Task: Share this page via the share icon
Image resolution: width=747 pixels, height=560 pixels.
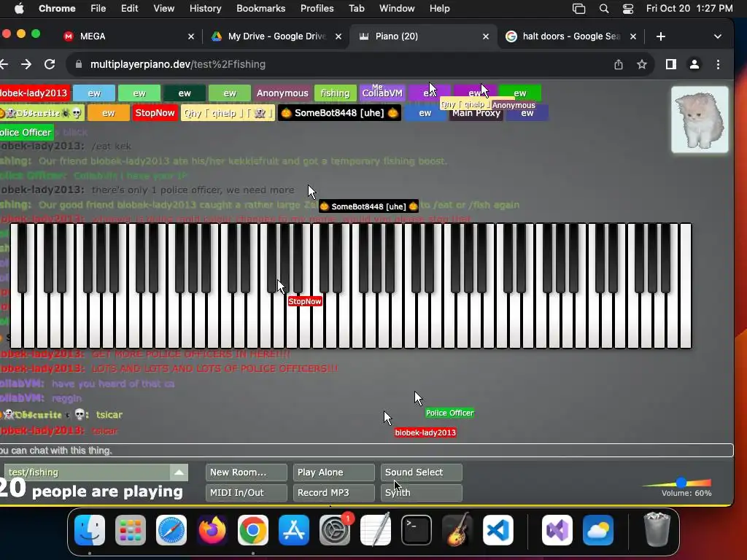Action: (x=619, y=64)
